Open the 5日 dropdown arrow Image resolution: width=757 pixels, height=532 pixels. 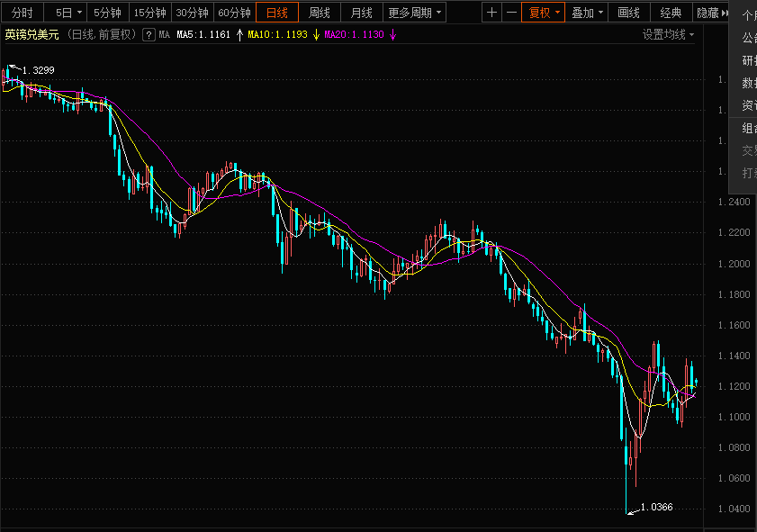point(79,13)
